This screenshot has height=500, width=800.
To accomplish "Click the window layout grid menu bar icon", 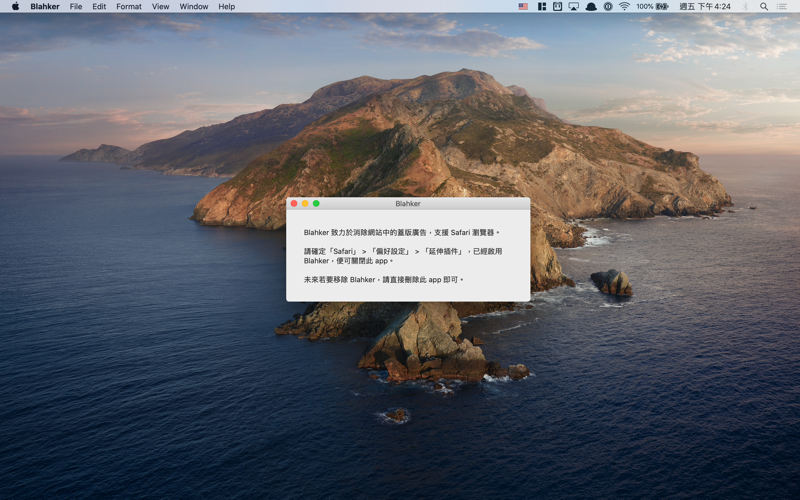I will (541, 6).
